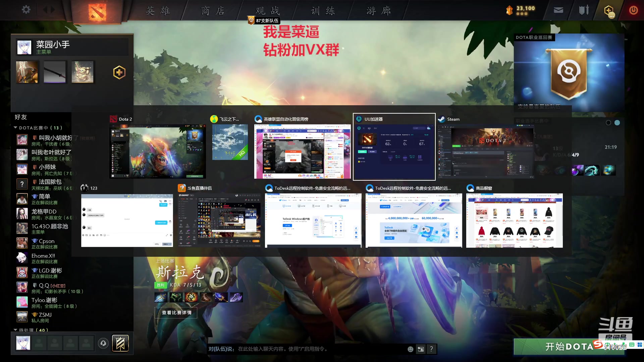The height and width of the screenshot is (362, 644).
Task: Click the Steam app icon in switcher
Action: pyautogui.click(x=441, y=119)
